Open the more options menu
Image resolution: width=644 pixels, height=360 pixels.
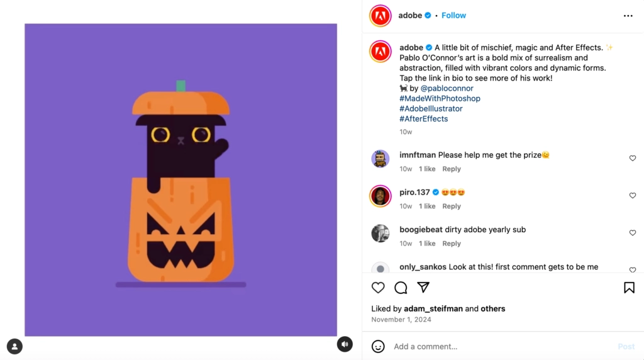628,16
